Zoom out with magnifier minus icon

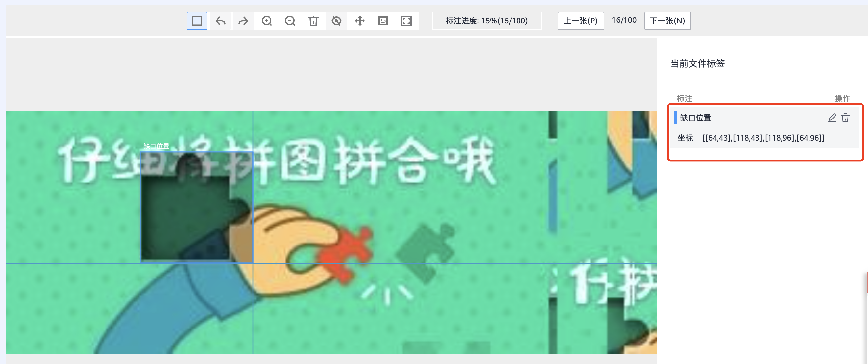coord(290,21)
